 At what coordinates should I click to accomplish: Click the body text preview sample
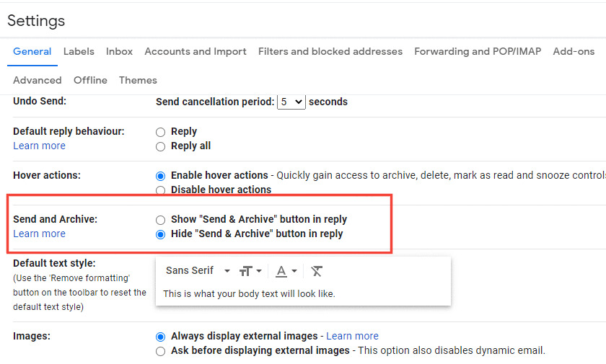pos(249,294)
